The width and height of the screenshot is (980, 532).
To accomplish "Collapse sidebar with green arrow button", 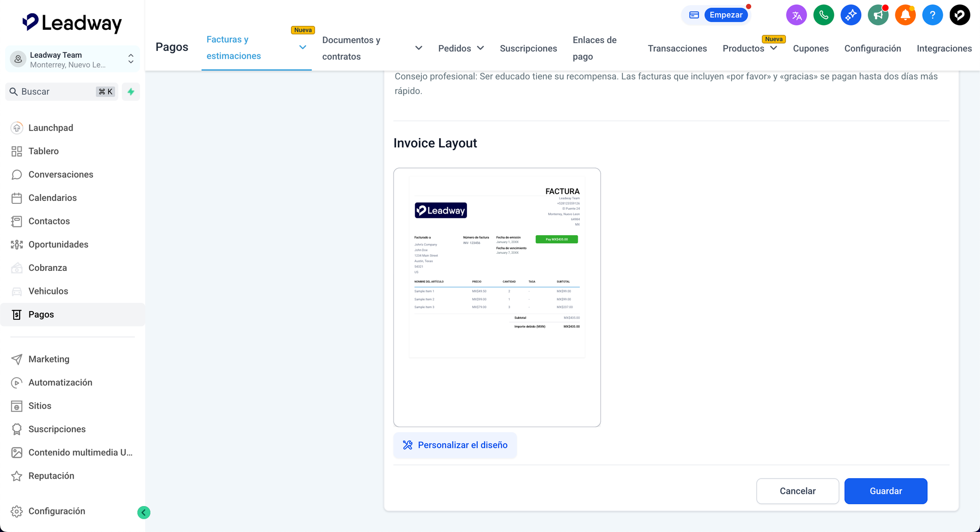I will point(144,512).
